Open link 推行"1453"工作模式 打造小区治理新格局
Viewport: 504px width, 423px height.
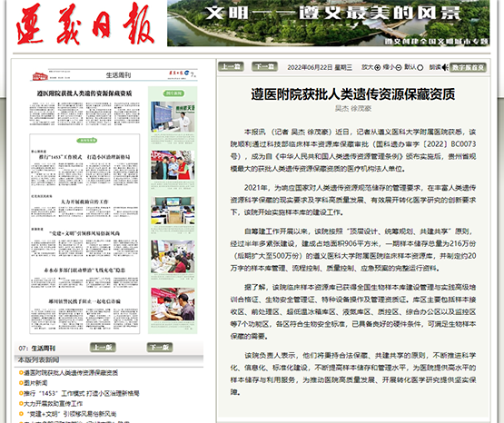[82, 393]
